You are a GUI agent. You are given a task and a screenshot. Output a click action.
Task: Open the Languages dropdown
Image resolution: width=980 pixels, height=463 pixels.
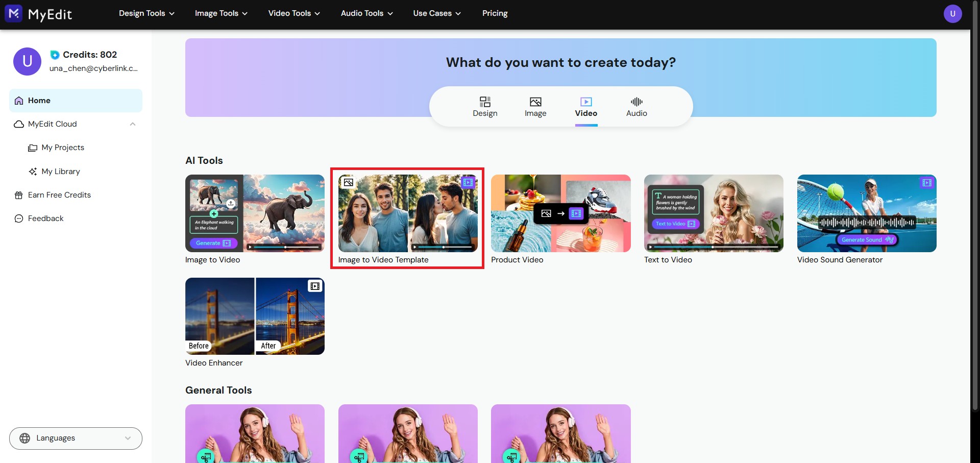click(76, 438)
